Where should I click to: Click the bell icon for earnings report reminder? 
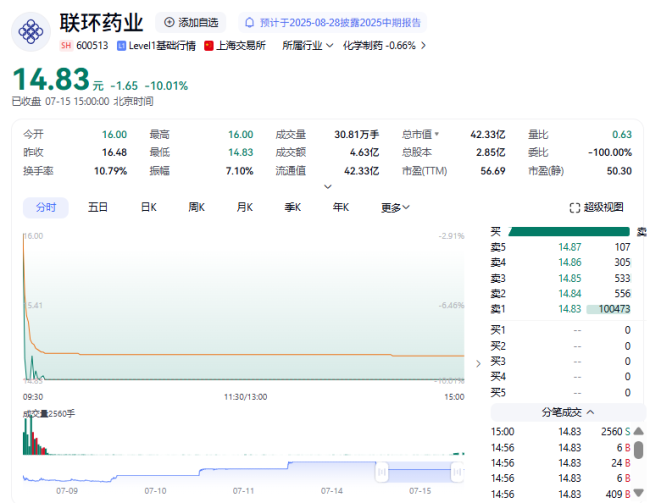point(249,22)
